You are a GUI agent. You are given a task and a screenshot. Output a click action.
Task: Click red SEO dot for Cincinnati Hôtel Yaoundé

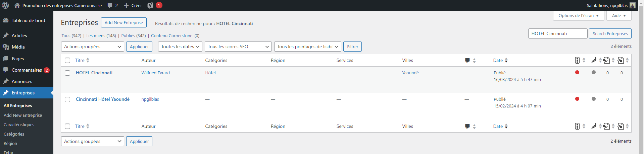tap(577, 99)
